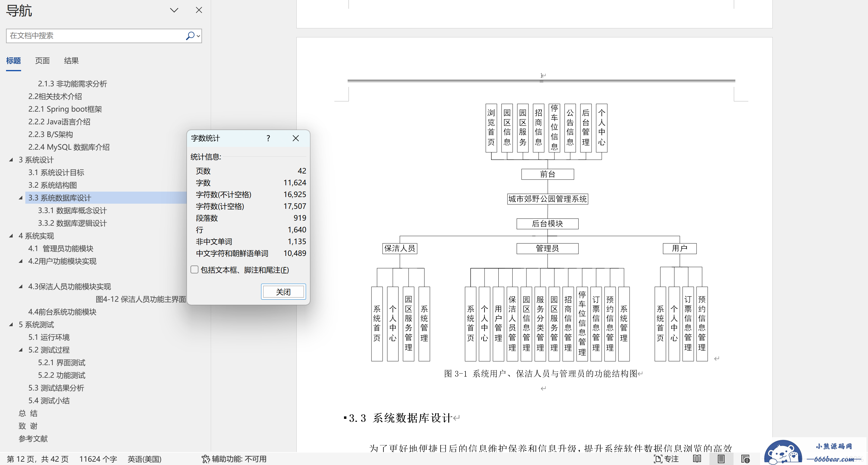Image resolution: width=868 pixels, height=465 pixels.
Task: Click the 后台模块 box in the diagram
Action: pos(548,224)
